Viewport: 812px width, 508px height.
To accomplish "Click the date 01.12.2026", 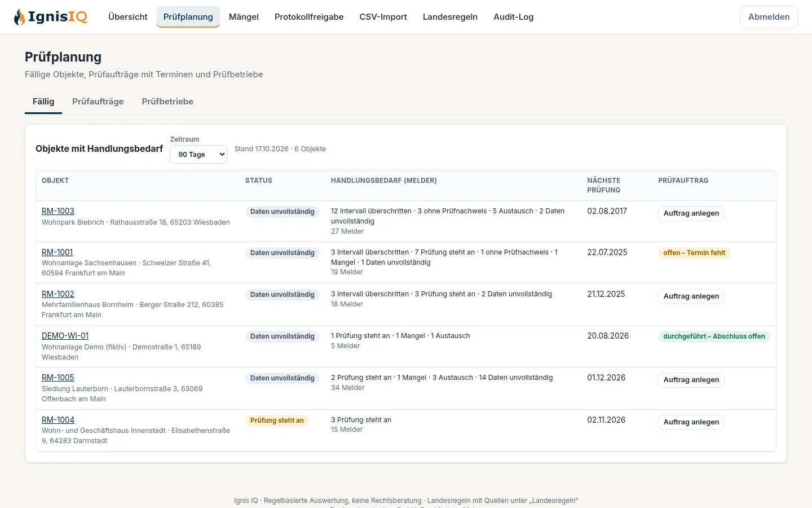I will [x=606, y=378].
